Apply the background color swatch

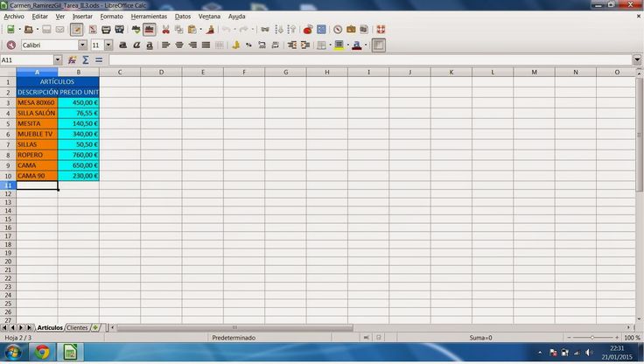[x=339, y=45]
